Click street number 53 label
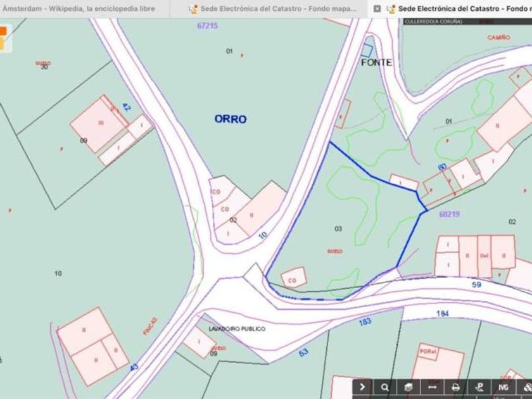This screenshot has width=532, height=399. click(x=303, y=353)
